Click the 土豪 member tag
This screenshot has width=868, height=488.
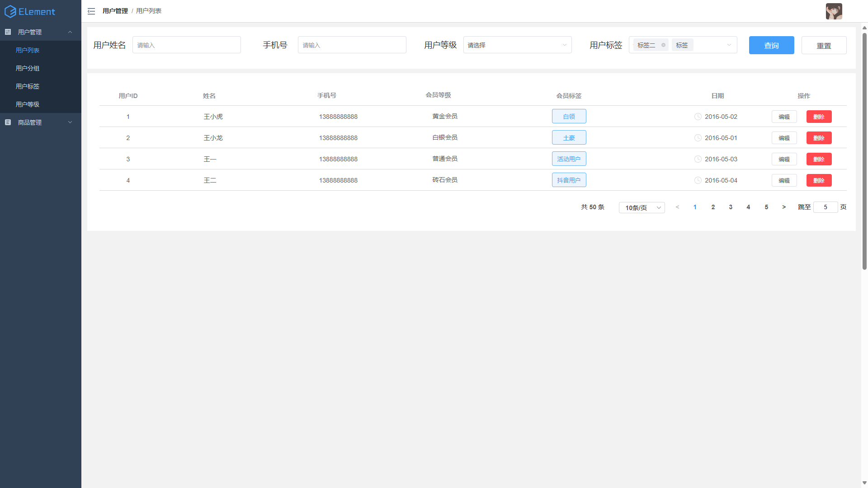point(569,137)
